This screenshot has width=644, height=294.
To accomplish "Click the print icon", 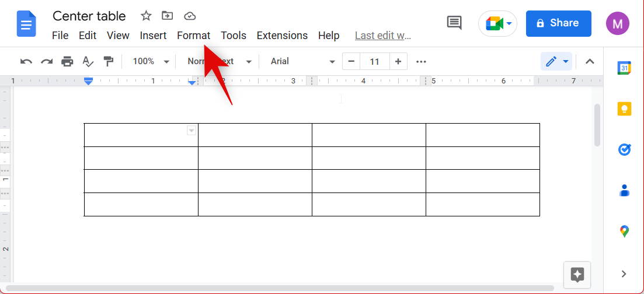I will pos(68,62).
